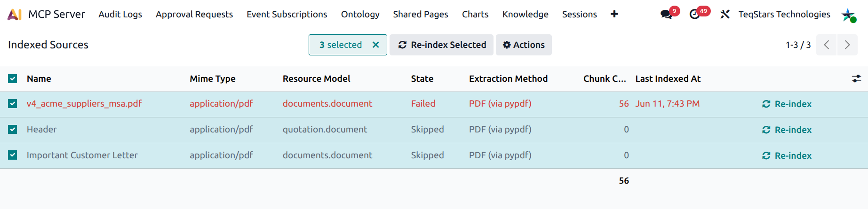Uncheck the v4_acme_suppliers_msa.pdf row checkbox
Viewport: 868px width, 209px height.
(x=13, y=103)
